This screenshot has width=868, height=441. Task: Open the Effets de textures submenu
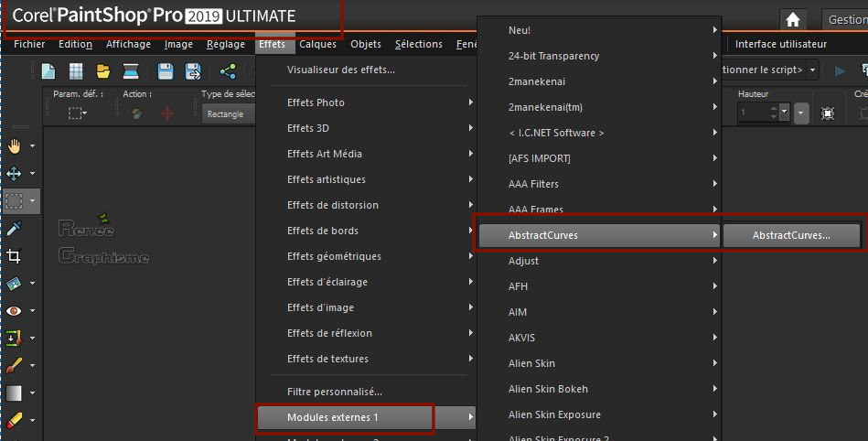tap(367, 359)
